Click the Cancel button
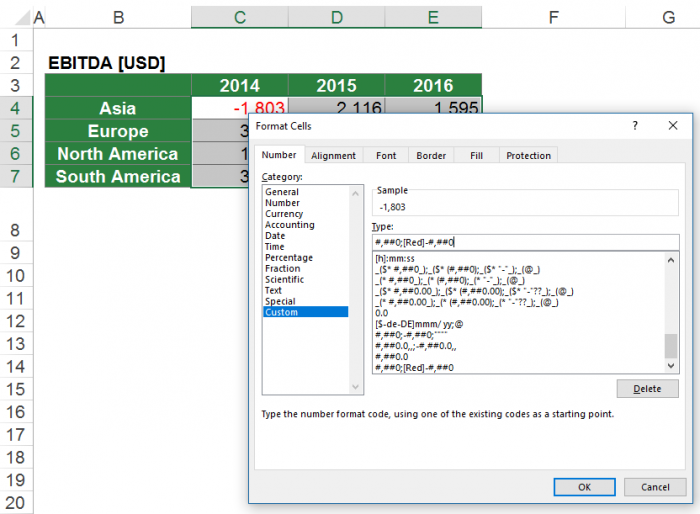Viewport: 700px width, 514px height. (x=655, y=487)
